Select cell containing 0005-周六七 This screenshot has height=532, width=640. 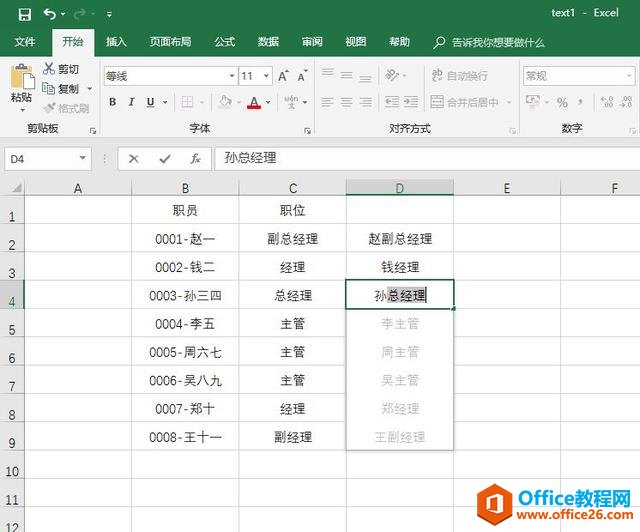[x=185, y=352]
